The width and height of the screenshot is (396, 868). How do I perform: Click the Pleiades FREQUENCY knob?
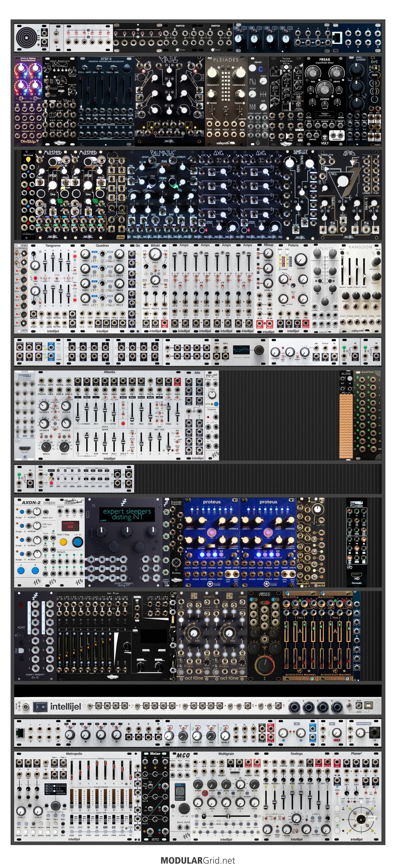pyautogui.click(x=212, y=73)
